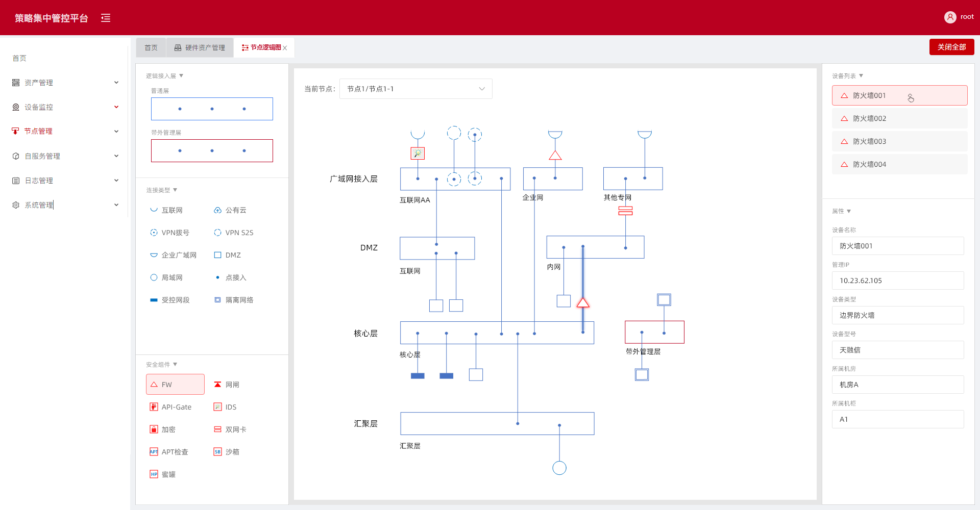Select the 局域网 circle icon
Screen dimensions: 980x510
[x=154, y=277]
